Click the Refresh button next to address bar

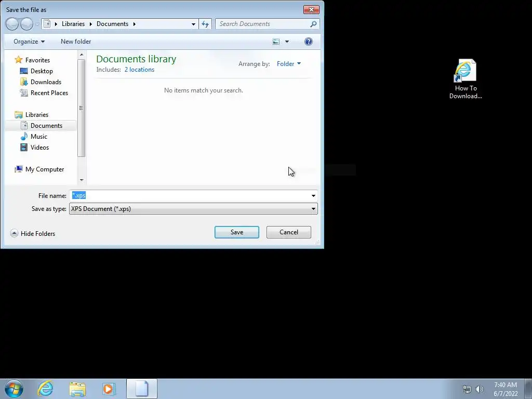(x=205, y=24)
